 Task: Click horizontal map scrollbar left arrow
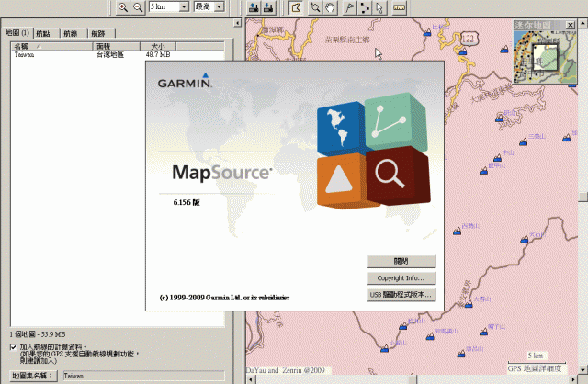click(x=251, y=379)
